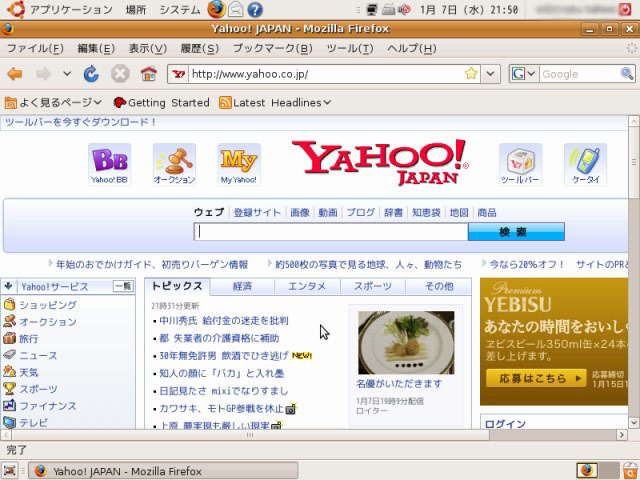Open back/forward history dropdown arrow

coord(67,74)
